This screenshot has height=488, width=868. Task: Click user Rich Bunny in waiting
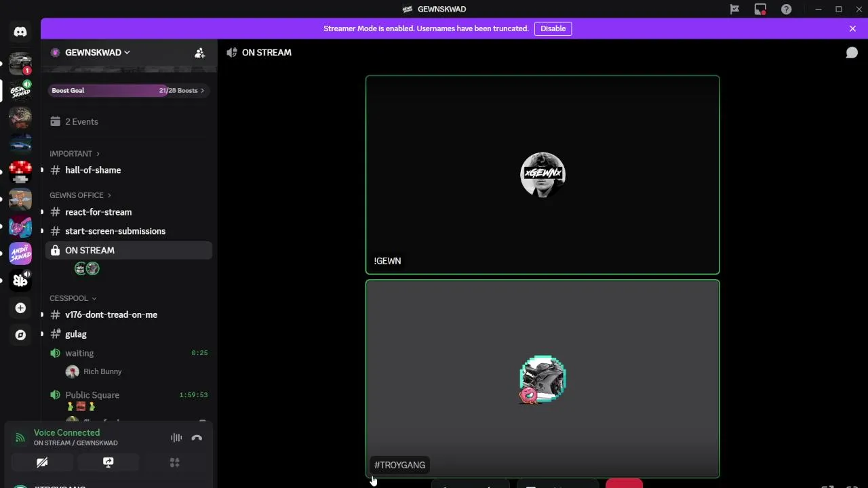pos(102,371)
